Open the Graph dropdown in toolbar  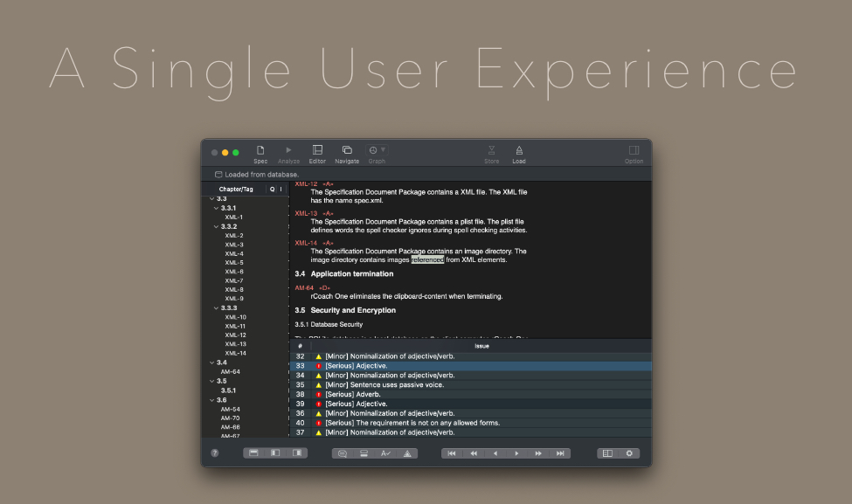(x=377, y=151)
